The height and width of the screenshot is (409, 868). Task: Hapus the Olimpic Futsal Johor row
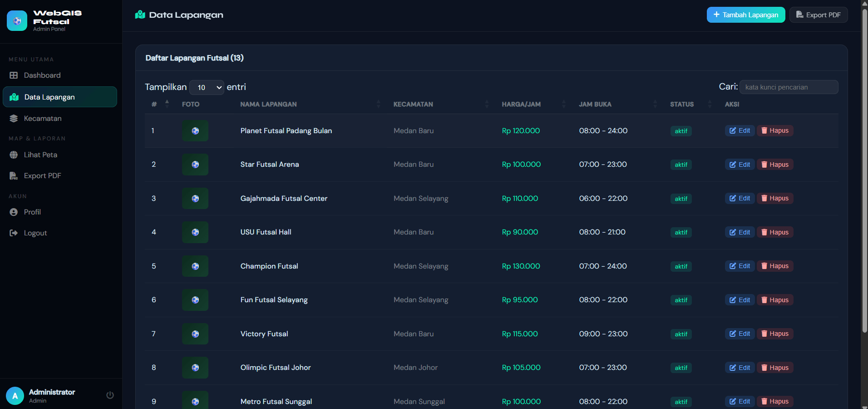[775, 368]
